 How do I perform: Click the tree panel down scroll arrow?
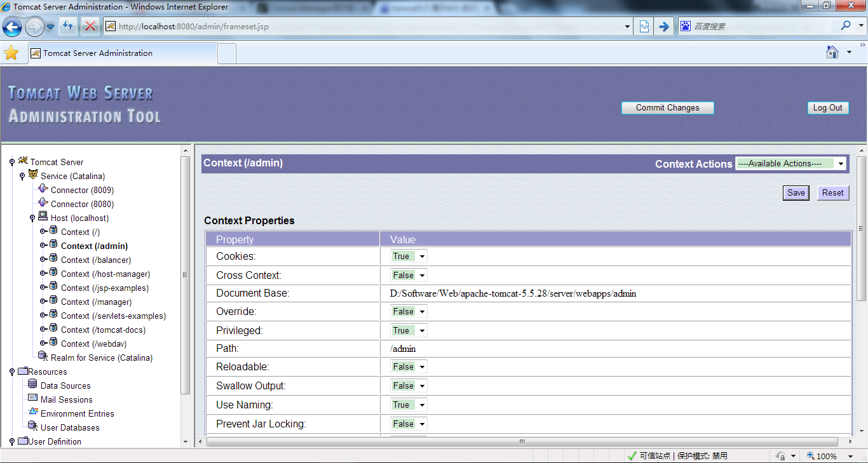[186, 441]
